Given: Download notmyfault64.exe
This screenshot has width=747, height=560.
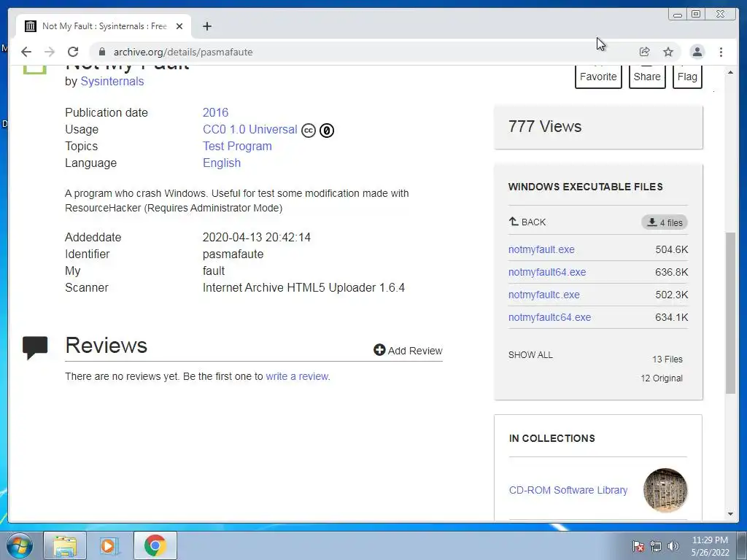Looking at the screenshot, I should [x=547, y=272].
